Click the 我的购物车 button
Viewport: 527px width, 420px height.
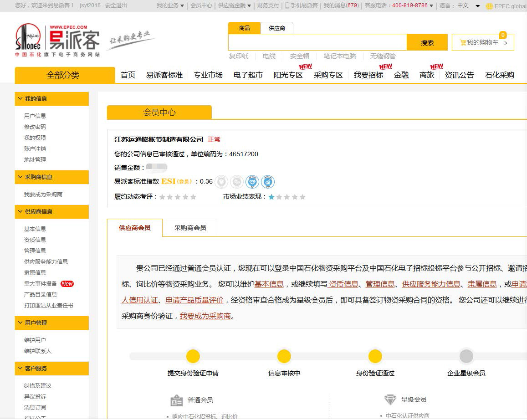483,42
